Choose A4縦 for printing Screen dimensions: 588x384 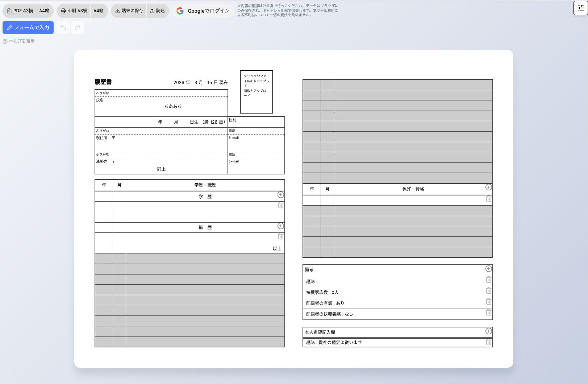click(99, 11)
